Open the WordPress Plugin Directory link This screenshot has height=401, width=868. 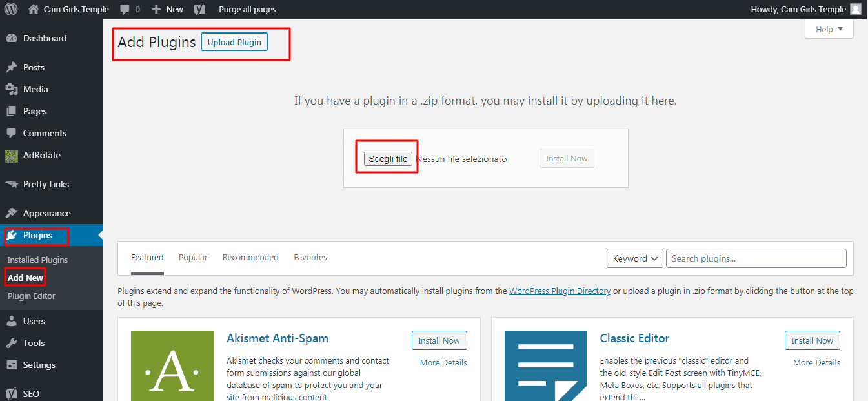[560, 291]
